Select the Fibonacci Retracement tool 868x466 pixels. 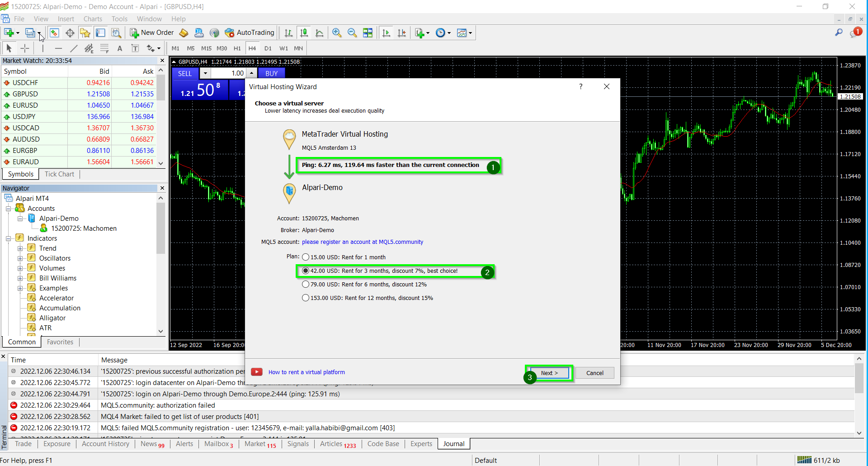click(104, 48)
